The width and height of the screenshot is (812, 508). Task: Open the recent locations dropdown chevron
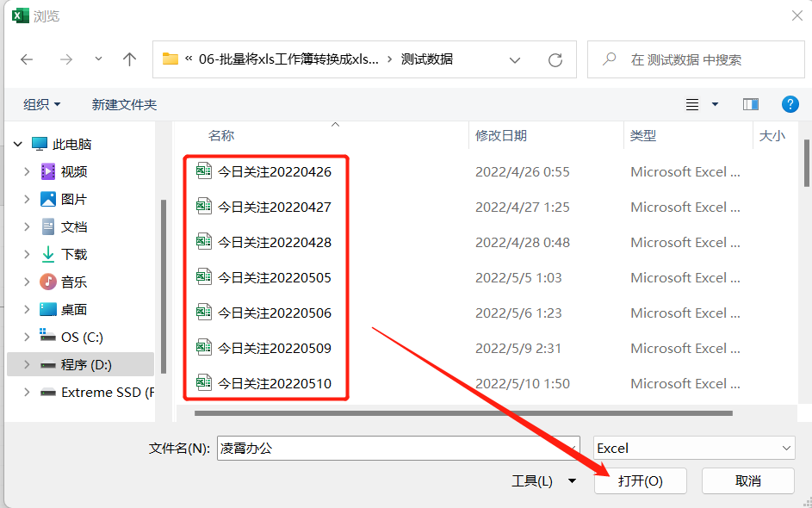click(x=98, y=59)
